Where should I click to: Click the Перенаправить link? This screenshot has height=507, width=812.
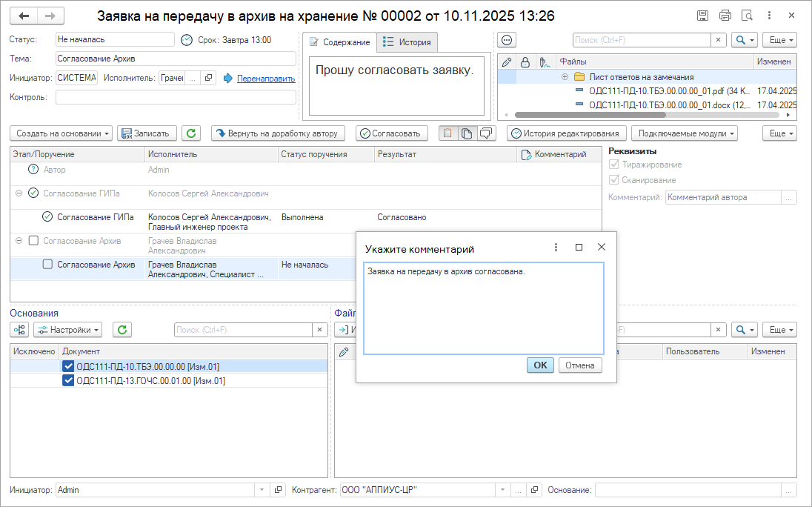pos(265,79)
